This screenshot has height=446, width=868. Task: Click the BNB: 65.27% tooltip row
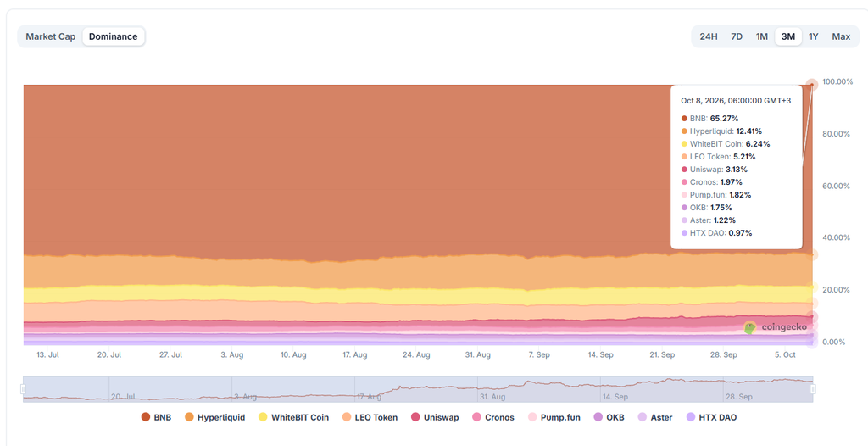pyautogui.click(x=709, y=119)
